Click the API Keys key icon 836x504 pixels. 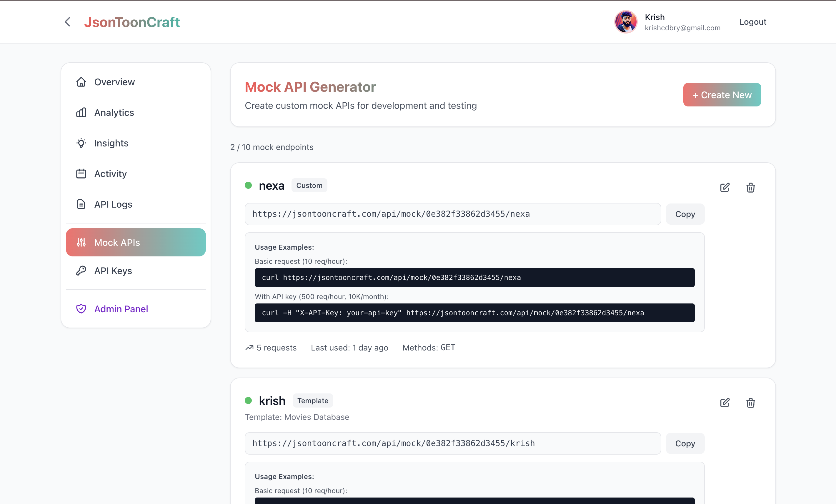(x=81, y=271)
